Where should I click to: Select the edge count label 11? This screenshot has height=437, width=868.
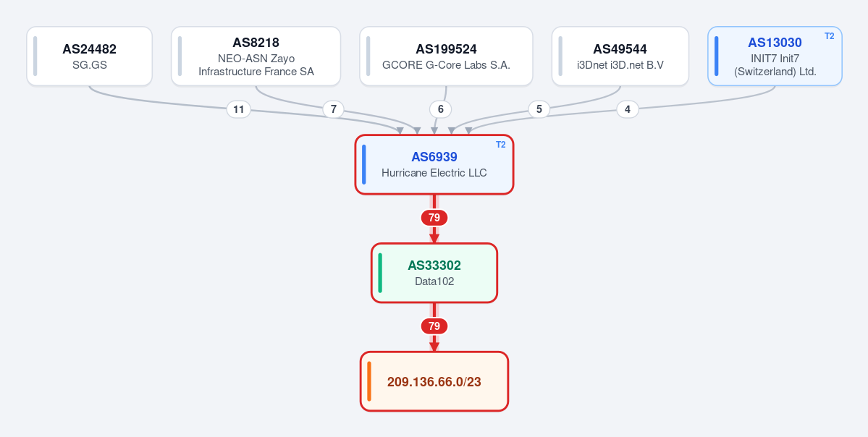239,109
